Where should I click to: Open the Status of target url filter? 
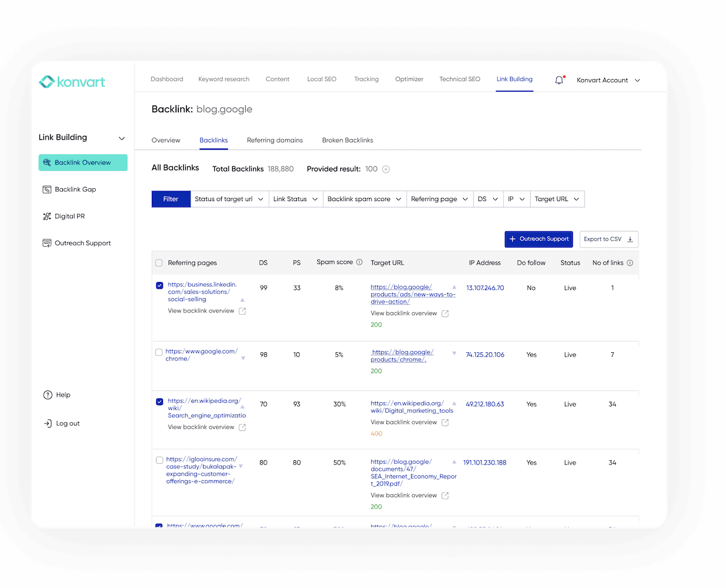point(229,199)
